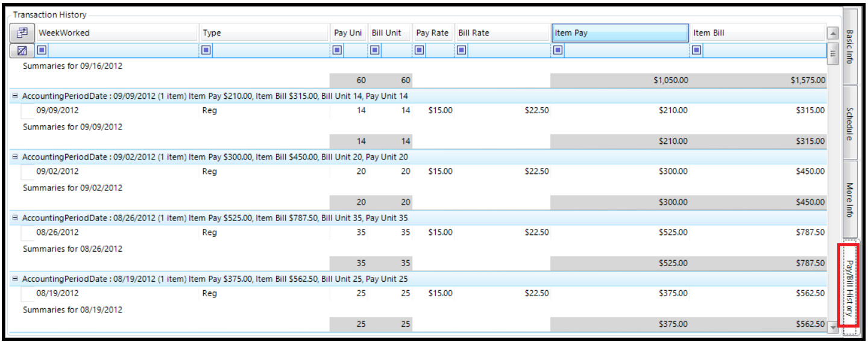Collapse the 09/09/2012 accounting period group
Viewport: 868px width, 342px height.
(15, 96)
